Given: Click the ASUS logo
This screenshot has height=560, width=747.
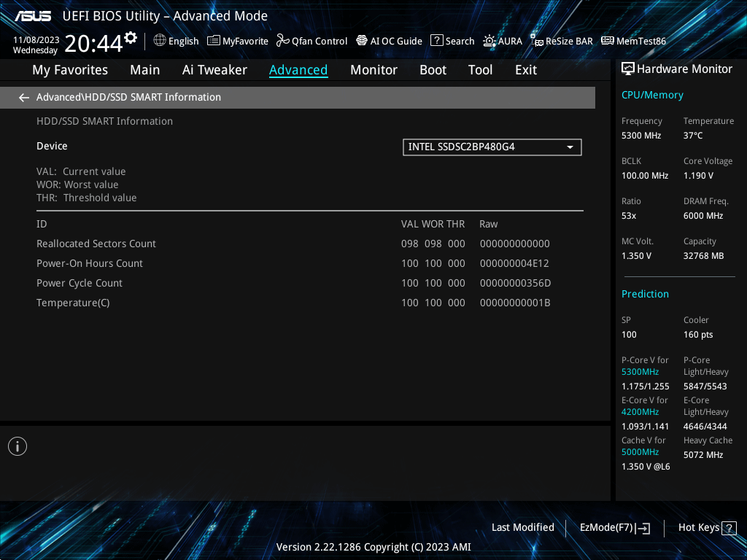Looking at the screenshot, I should click(x=33, y=16).
